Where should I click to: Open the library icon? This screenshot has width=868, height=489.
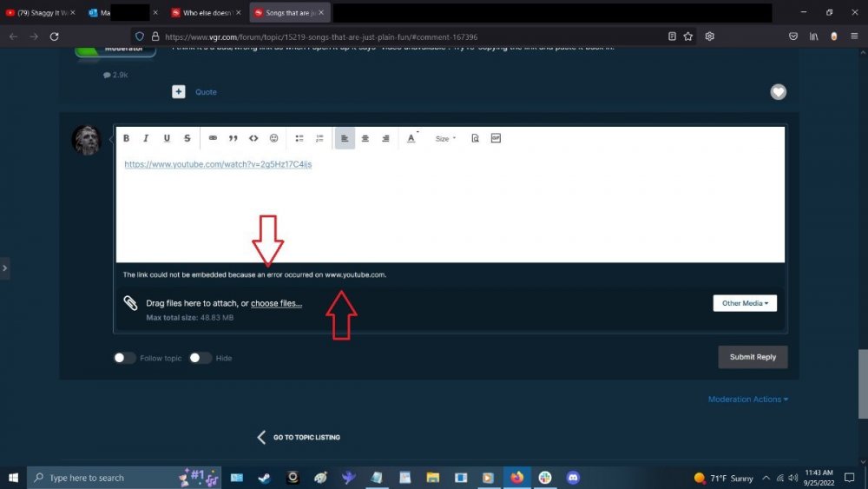(x=814, y=36)
